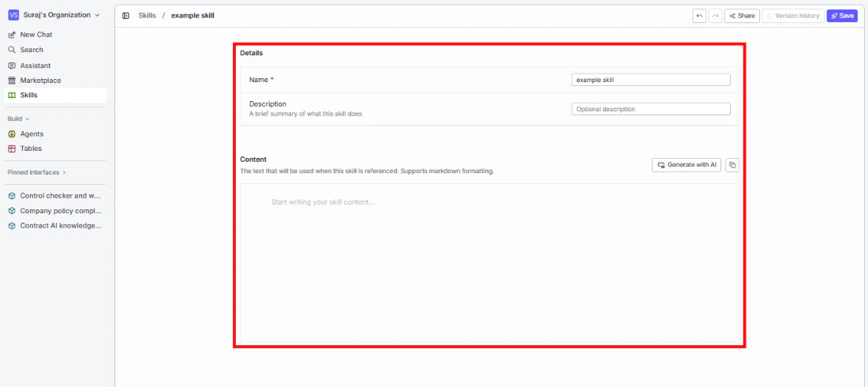Click the Tables grid icon
868x387 pixels.
[12, 148]
